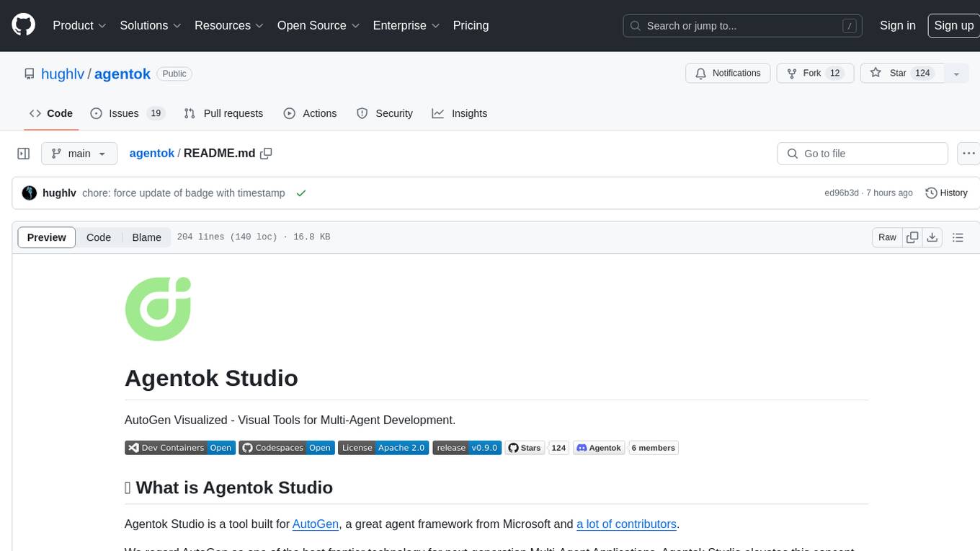This screenshot has width=980, height=551.
Task: Open the Issues tab
Action: coord(128,113)
